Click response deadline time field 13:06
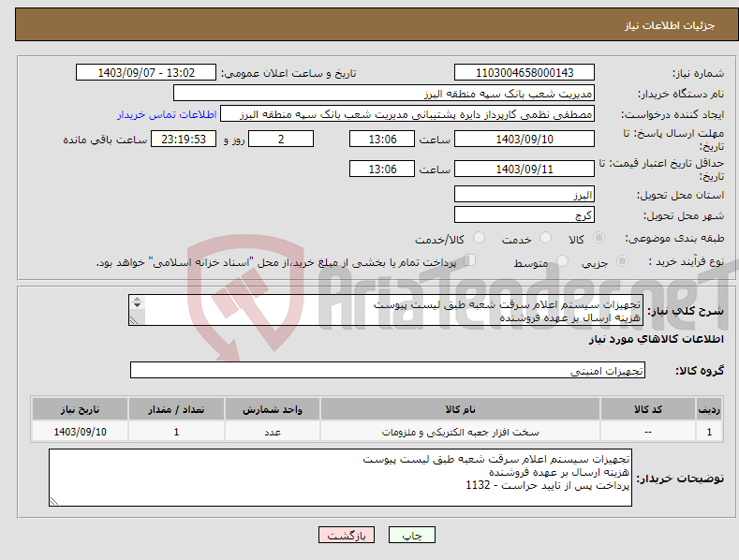The image size is (739, 560). click(382, 139)
